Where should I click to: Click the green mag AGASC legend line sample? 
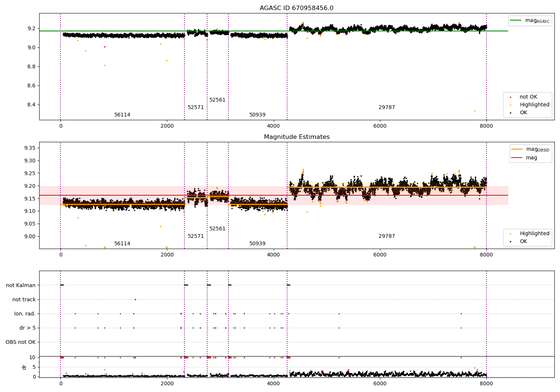[516, 21]
